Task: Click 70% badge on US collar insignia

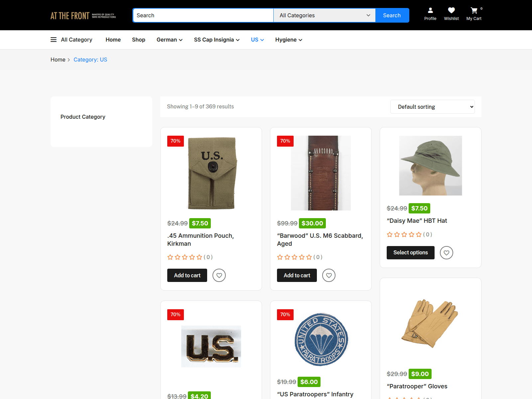Action: pos(176,315)
